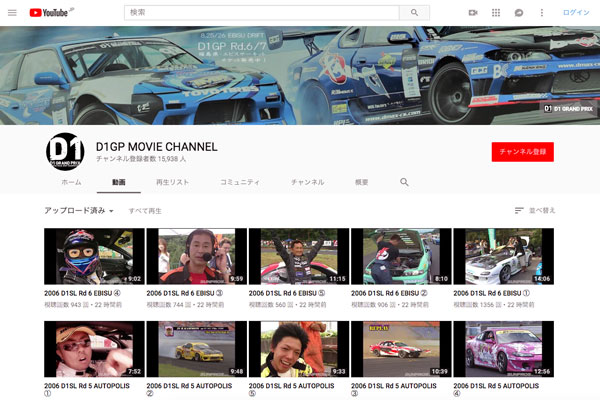Click the red チャンネル登録 subscribe button
The width and height of the screenshot is (600, 400).
tap(522, 151)
